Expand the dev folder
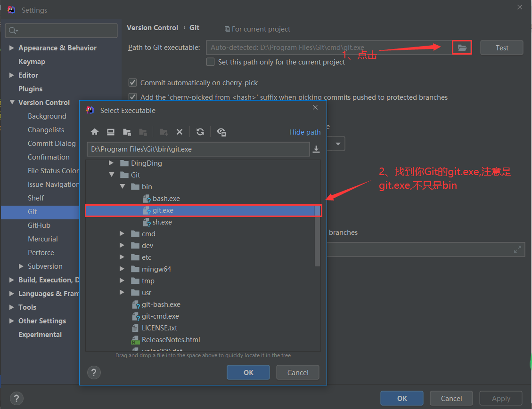Screen dimensions: 532x409 point(122,245)
